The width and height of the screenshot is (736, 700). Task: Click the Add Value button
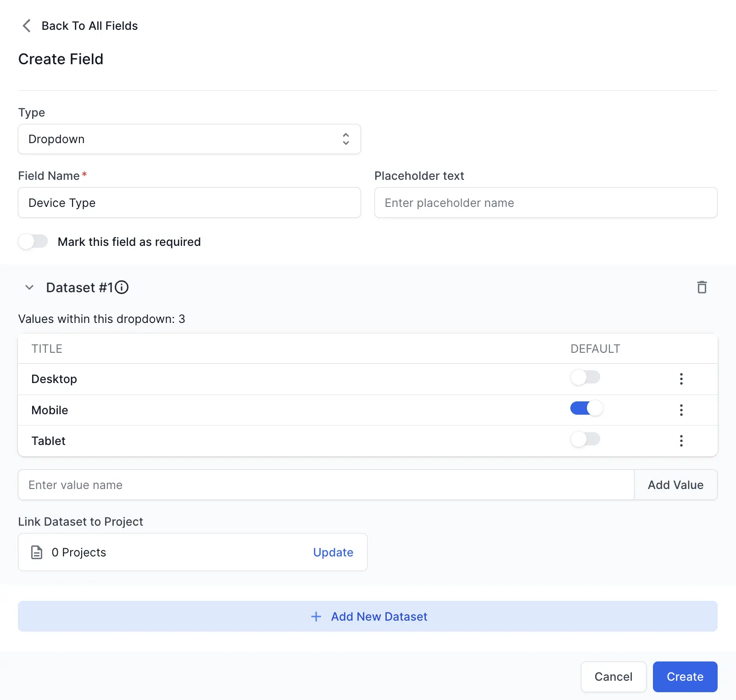click(x=675, y=485)
